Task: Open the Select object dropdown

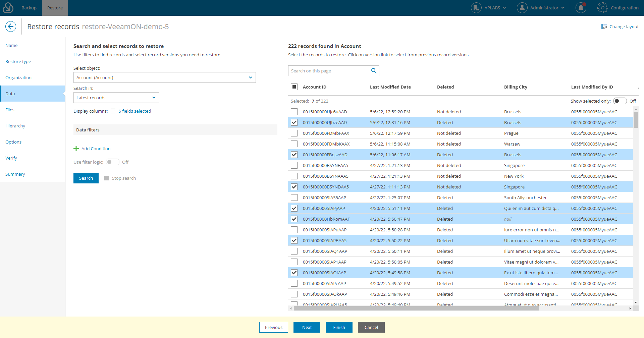Action: [x=164, y=77]
